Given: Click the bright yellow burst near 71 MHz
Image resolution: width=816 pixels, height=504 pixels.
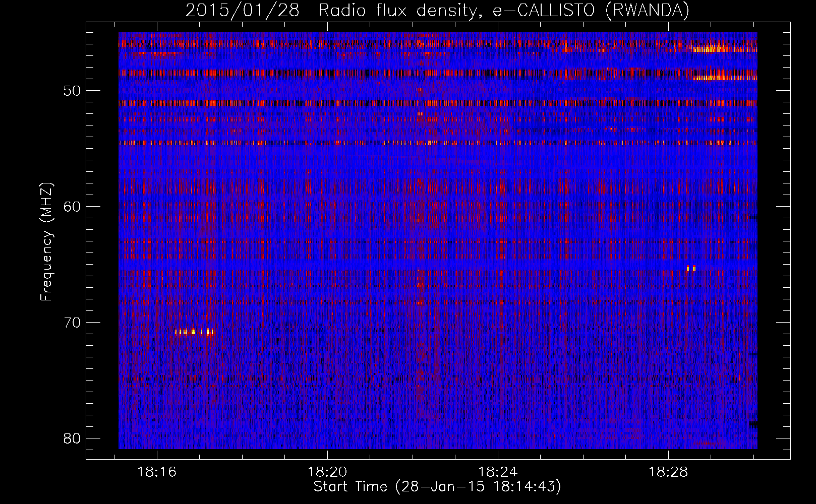Looking at the screenshot, I should (x=194, y=332).
